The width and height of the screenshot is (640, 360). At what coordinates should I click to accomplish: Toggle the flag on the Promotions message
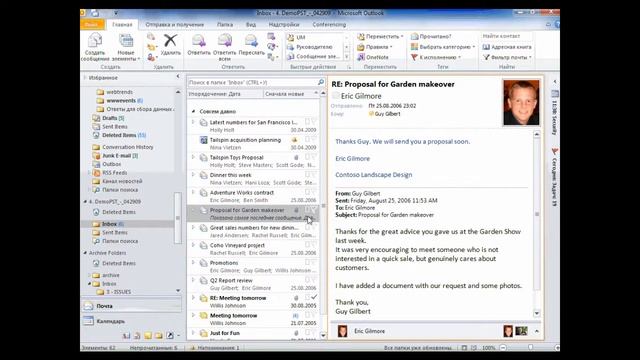click(314, 262)
